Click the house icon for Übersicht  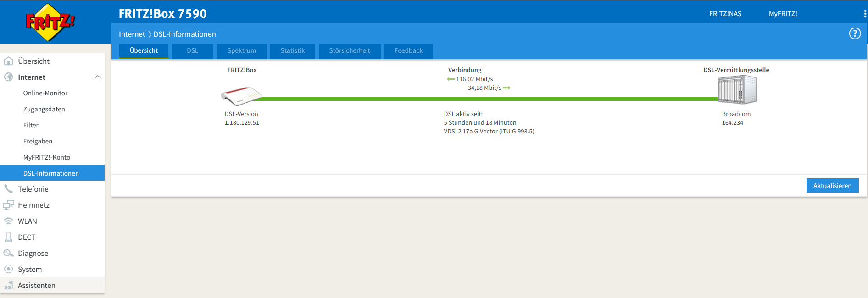tap(8, 61)
